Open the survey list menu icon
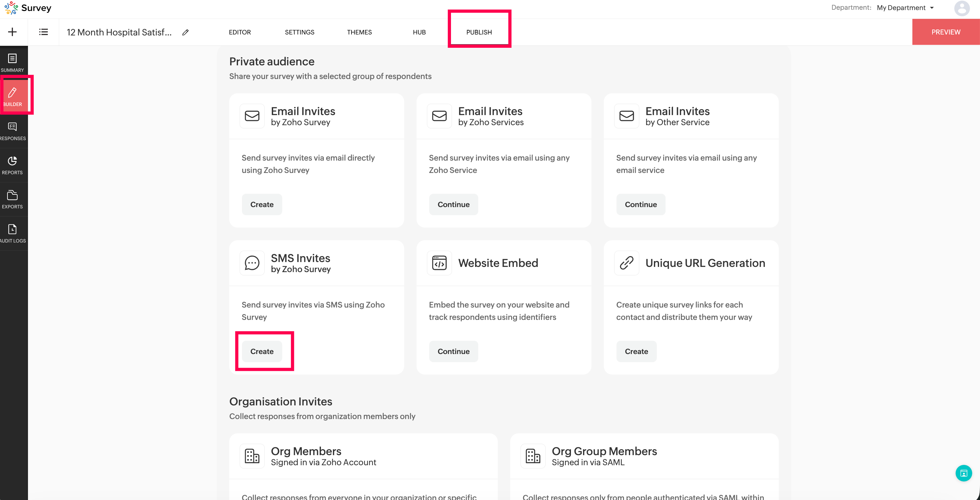 43,32
